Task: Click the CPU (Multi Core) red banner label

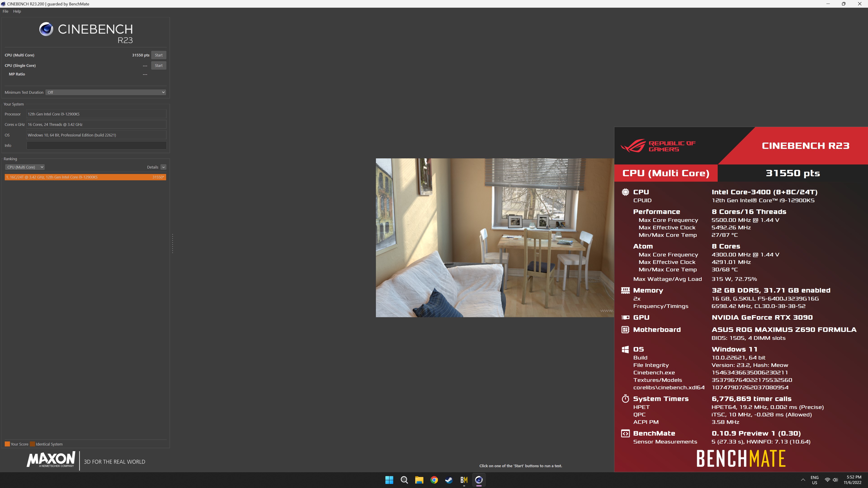Action: pos(665,173)
